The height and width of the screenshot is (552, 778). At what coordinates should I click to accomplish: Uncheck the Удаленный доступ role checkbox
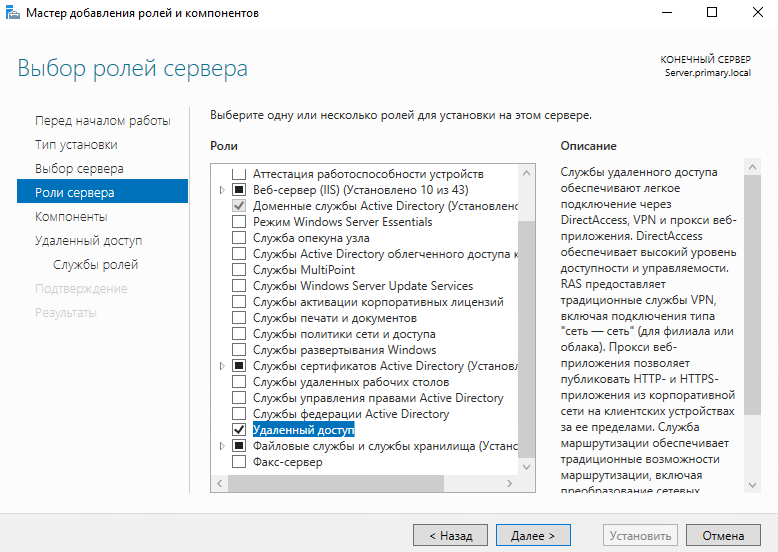click(238, 430)
